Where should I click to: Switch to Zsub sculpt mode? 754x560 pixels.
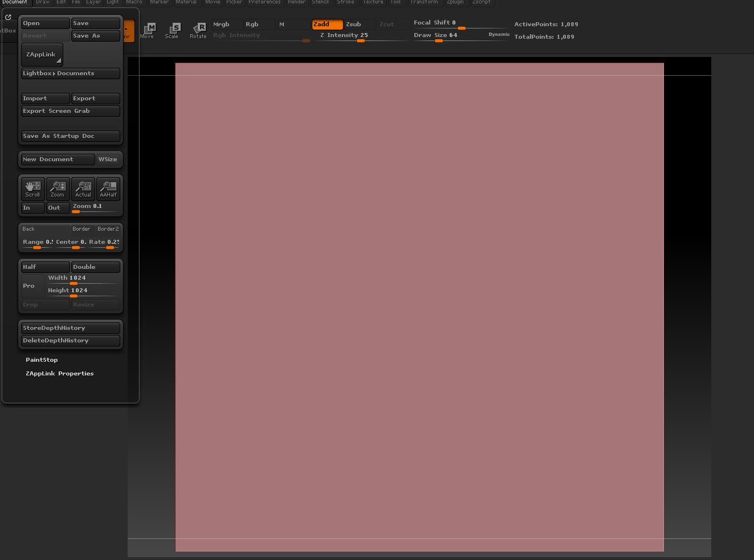click(360, 24)
